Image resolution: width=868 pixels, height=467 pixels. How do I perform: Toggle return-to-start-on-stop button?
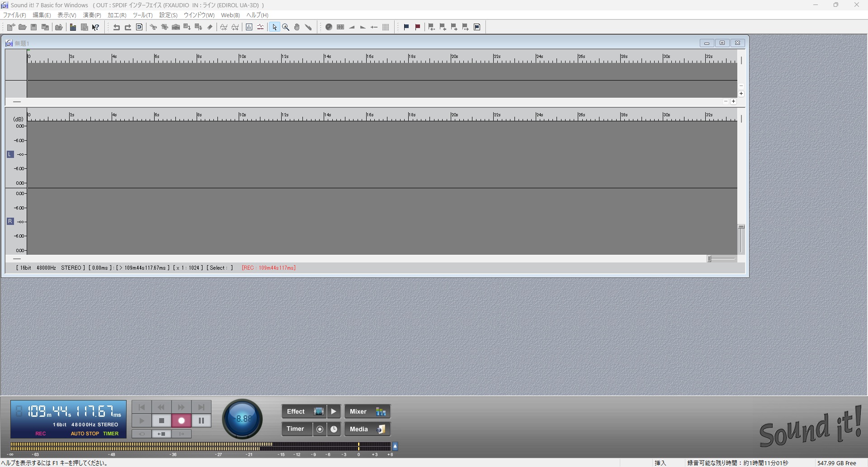tap(161, 434)
